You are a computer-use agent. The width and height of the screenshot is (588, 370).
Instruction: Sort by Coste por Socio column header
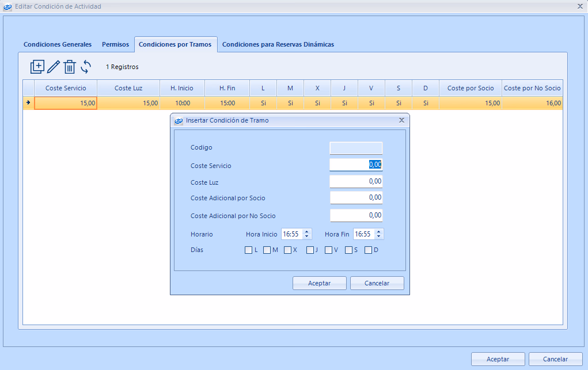[470, 88]
